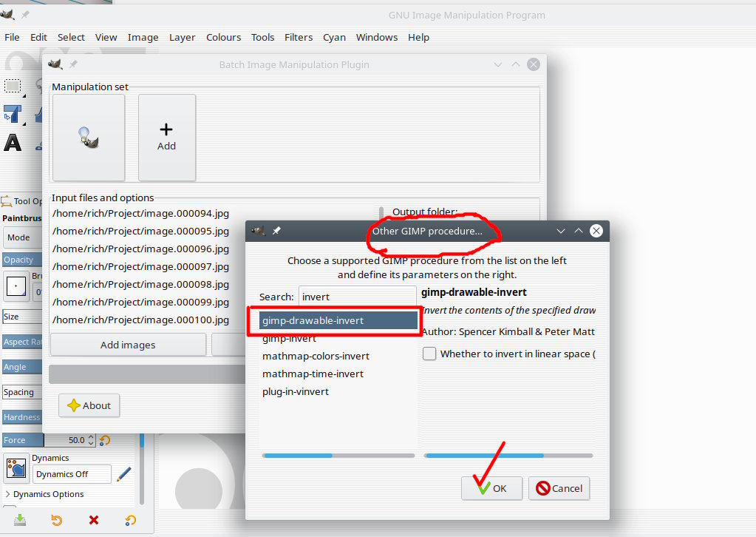Click the Dynamics Off name field

tap(72, 474)
